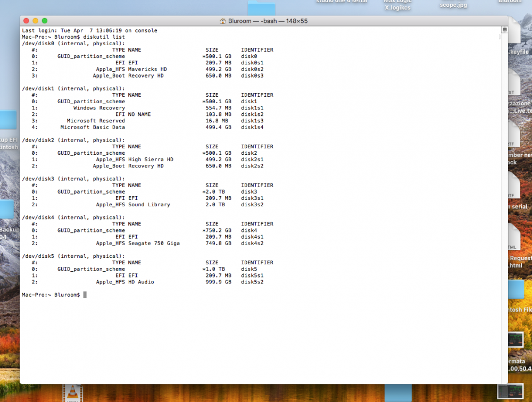This screenshot has width=532, height=402.
Task: Click the 'Windows Recovery' partition row
Action: 147,108
